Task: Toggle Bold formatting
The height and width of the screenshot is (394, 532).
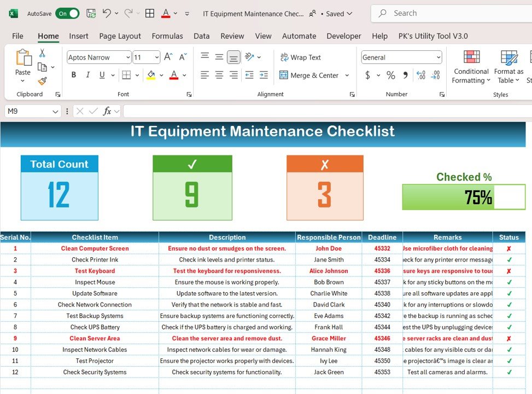Action: point(74,75)
